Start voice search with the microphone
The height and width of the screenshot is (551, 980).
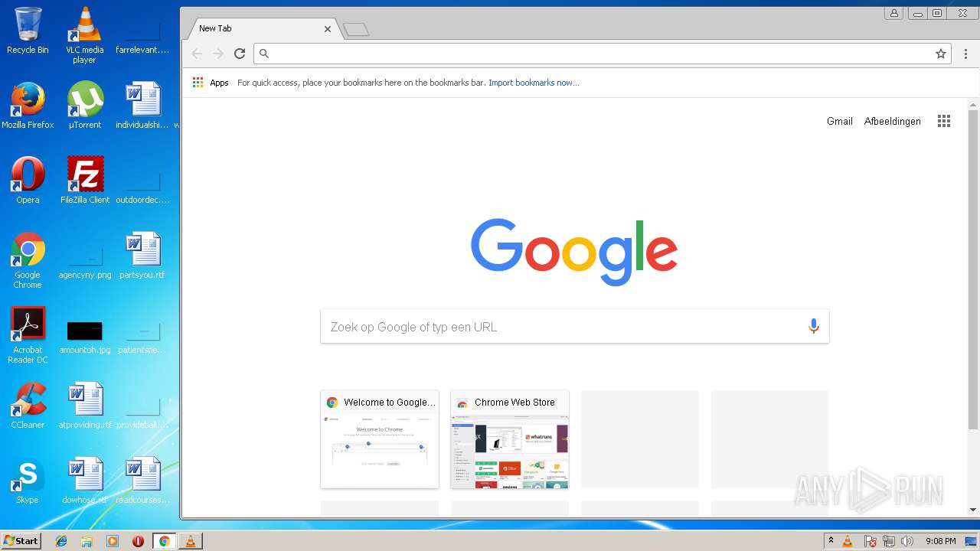[813, 327]
